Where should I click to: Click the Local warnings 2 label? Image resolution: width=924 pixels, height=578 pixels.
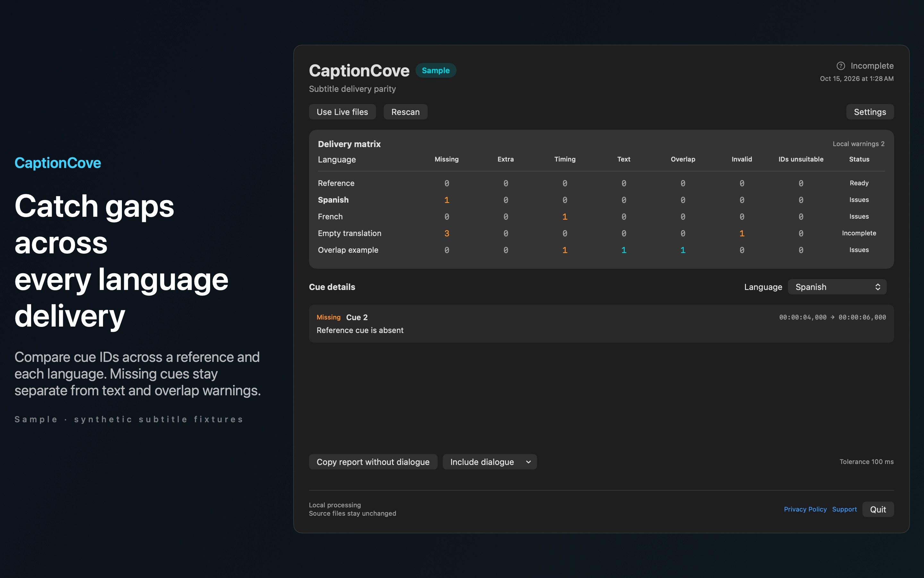(x=858, y=144)
